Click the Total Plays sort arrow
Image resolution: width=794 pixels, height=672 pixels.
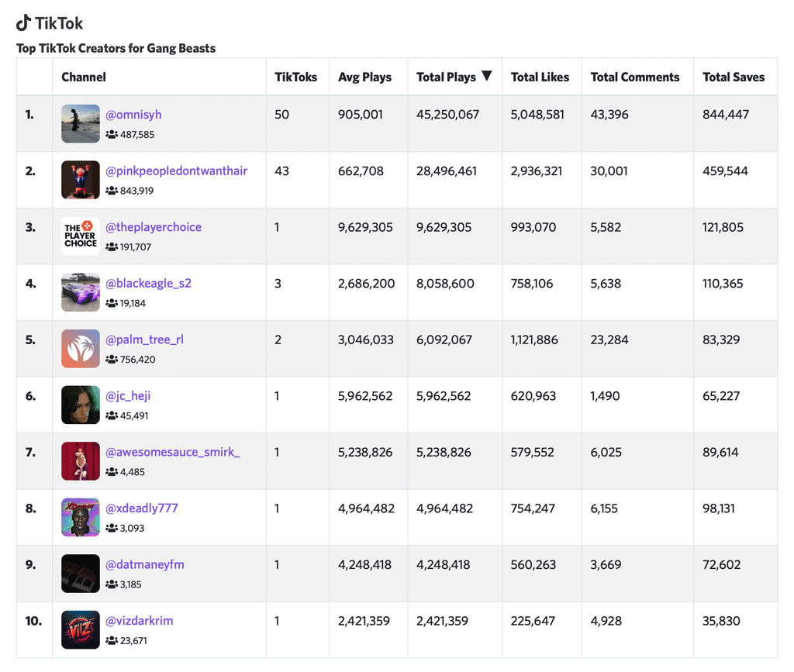tap(487, 76)
